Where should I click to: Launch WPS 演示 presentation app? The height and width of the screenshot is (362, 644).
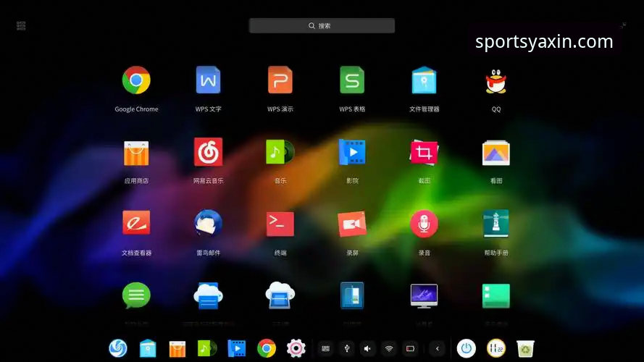[x=280, y=80]
